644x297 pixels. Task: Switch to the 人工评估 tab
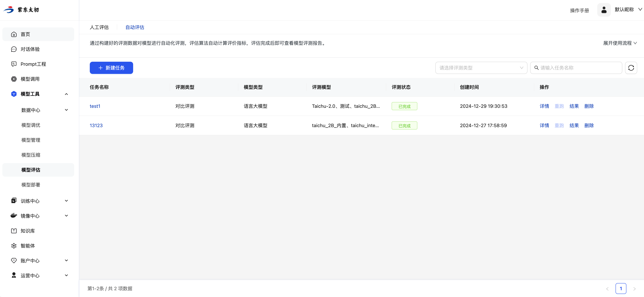pyautogui.click(x=99, y=27)
